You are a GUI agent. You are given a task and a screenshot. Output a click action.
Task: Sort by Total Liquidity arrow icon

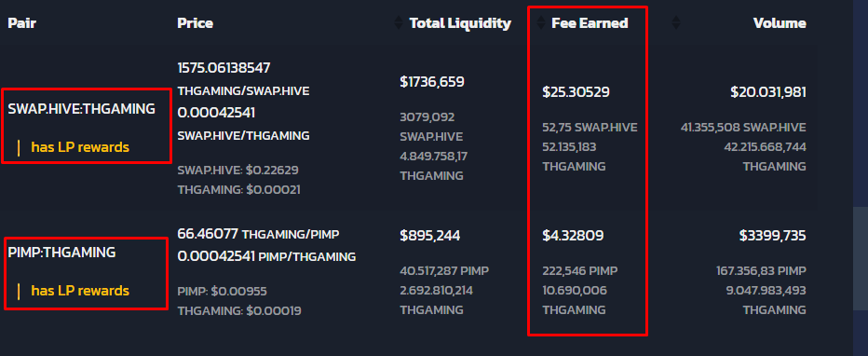click(x=398, y=22)
